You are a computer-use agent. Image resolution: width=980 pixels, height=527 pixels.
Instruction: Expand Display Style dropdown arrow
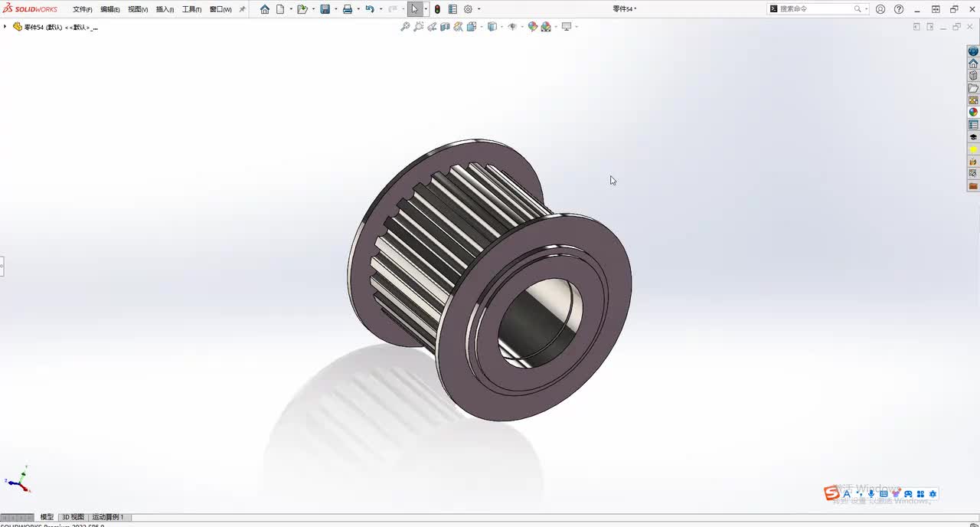(501, 27)
